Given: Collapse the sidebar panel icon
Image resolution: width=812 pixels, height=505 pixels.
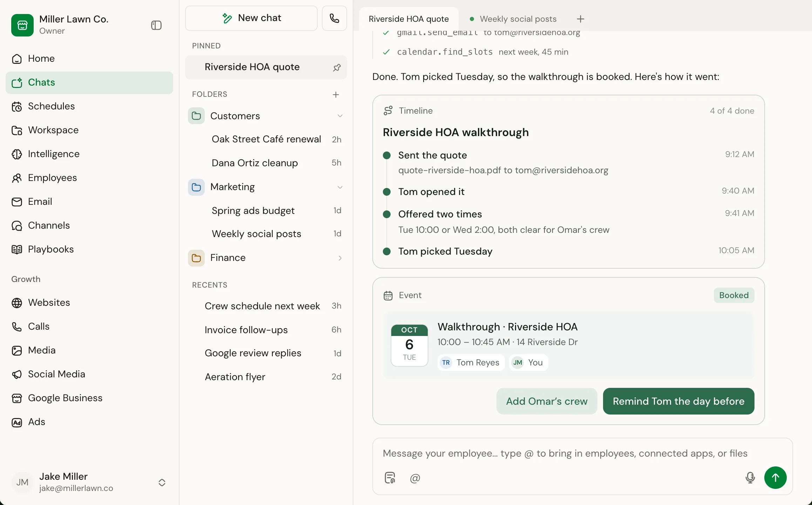Looking at the screenshot, I should coord(156,25).
